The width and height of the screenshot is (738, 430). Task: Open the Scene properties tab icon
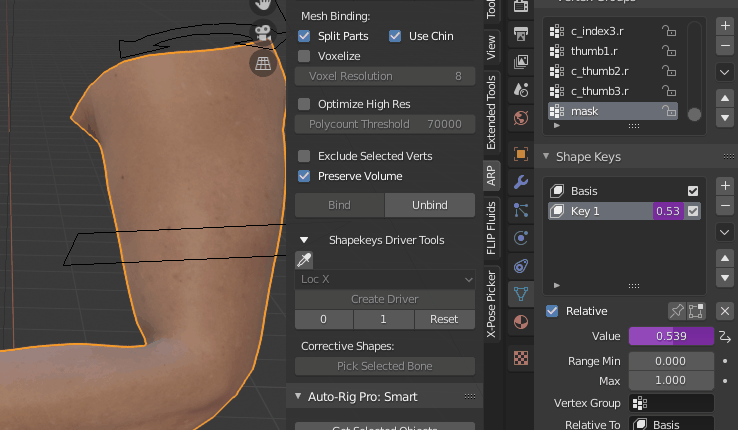[521, 89]
